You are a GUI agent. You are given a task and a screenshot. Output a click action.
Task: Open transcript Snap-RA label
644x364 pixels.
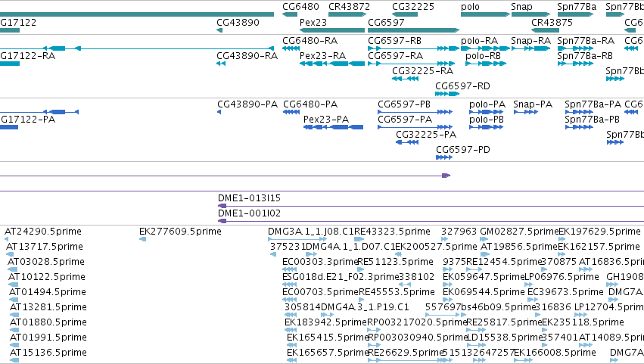[530, 41]
